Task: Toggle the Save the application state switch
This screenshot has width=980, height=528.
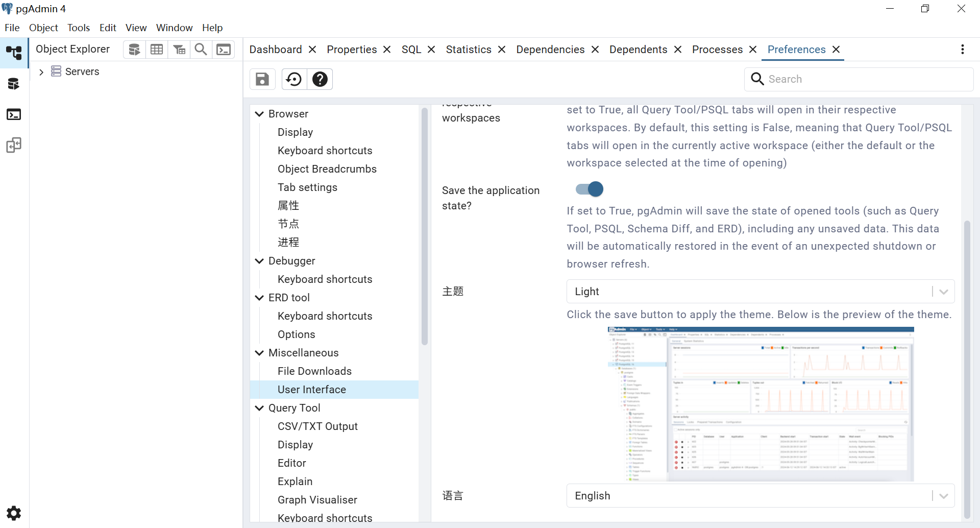Action: [x=590, y=189]
